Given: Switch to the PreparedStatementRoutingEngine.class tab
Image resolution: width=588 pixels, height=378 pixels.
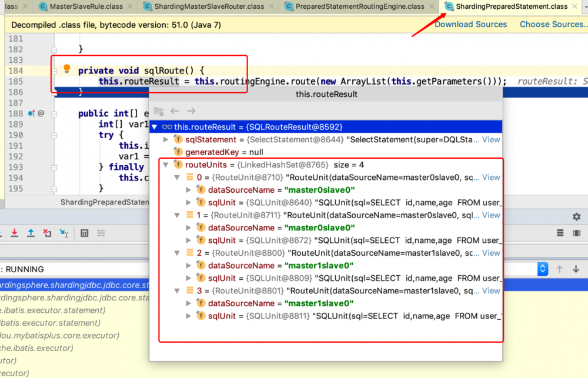Looking at the screenshot, I should [x=359, y=6].
